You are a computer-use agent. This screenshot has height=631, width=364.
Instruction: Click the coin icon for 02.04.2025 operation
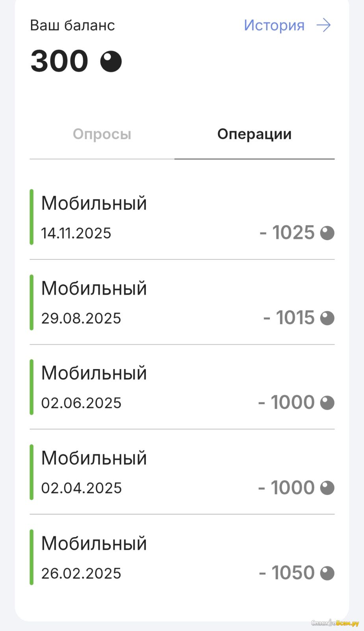pos(327,488)
